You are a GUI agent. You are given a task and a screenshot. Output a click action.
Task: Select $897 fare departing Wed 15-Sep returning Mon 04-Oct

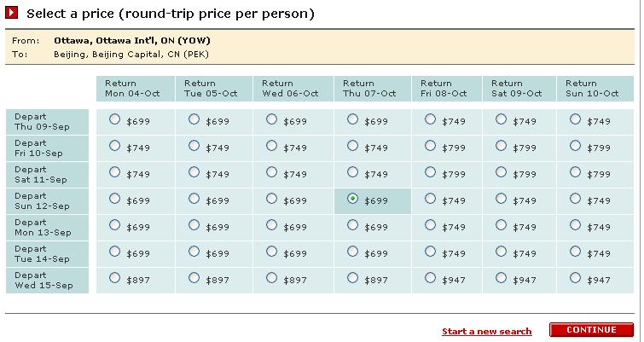114,278
